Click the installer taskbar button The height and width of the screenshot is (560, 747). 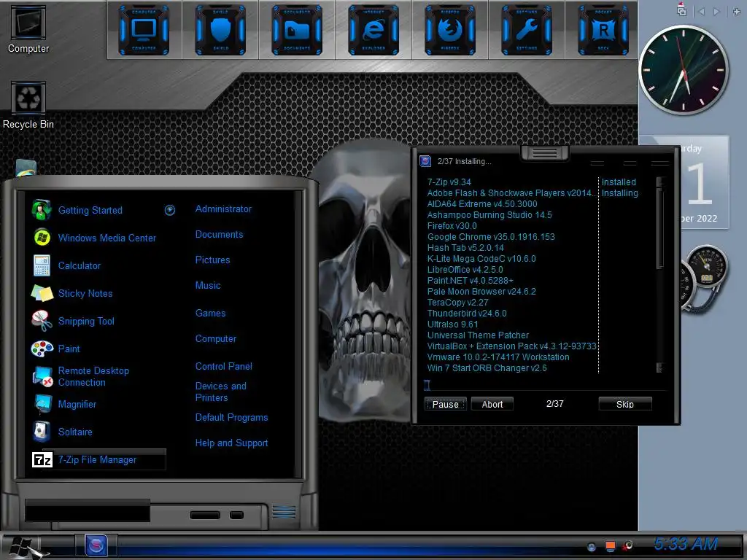(96, 545)
